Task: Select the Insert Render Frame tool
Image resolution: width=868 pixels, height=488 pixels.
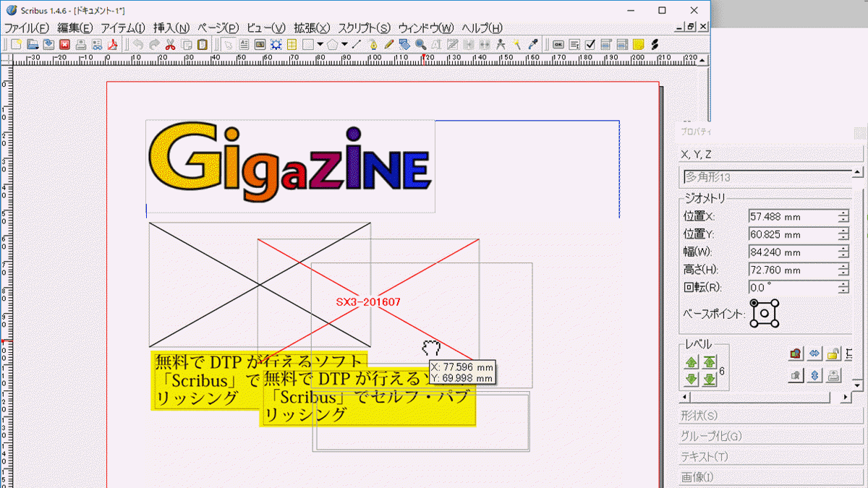Action: (x=276, y=44)
